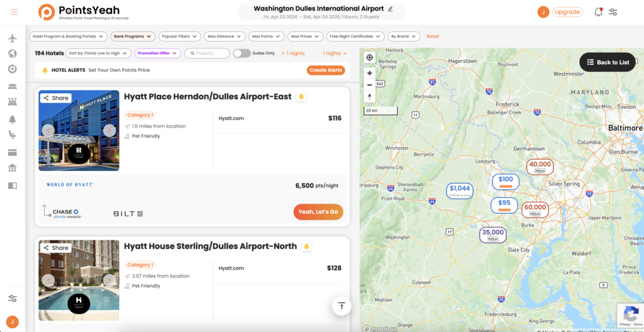Viewport: 644px width, 332px height.
Task: Go to flights via airplane sidebar icon
Action: (x=13, y=38)
